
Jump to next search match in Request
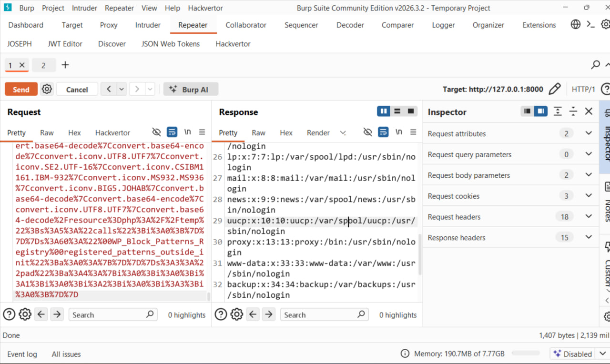pyautogui.click(x=57, y=314)
